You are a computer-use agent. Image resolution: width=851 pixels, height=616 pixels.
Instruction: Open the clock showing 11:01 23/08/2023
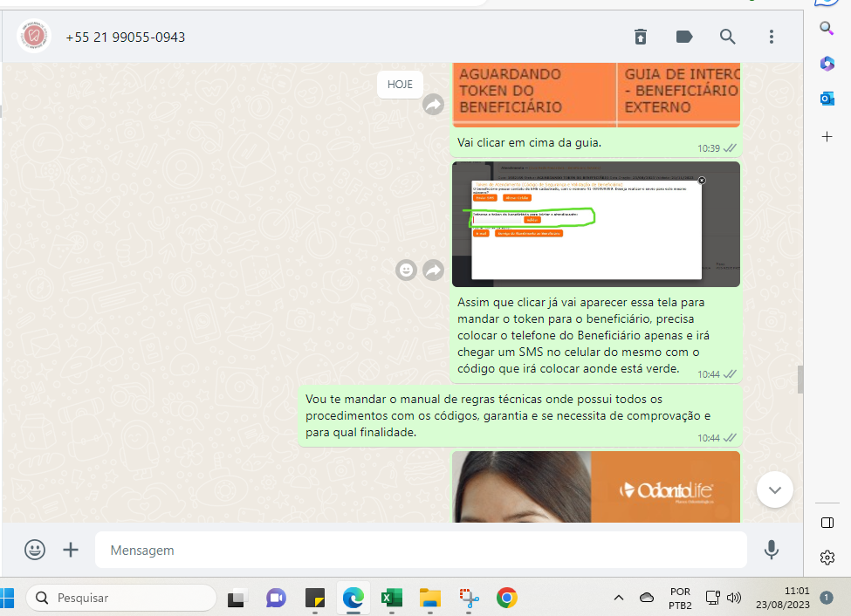coord(783,598)
